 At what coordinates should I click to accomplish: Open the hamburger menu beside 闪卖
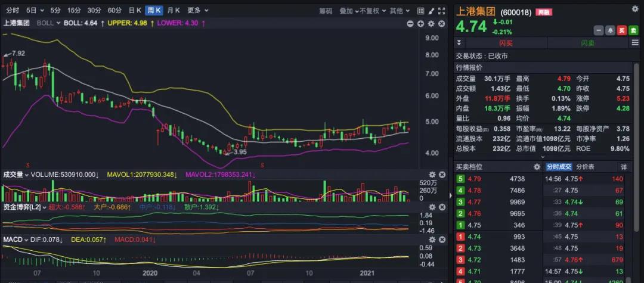pos(635,43)
